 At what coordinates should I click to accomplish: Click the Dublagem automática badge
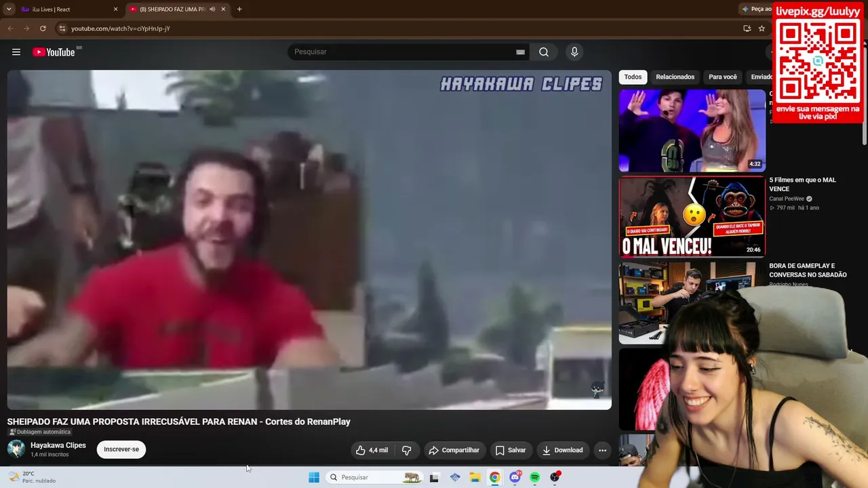39,432
